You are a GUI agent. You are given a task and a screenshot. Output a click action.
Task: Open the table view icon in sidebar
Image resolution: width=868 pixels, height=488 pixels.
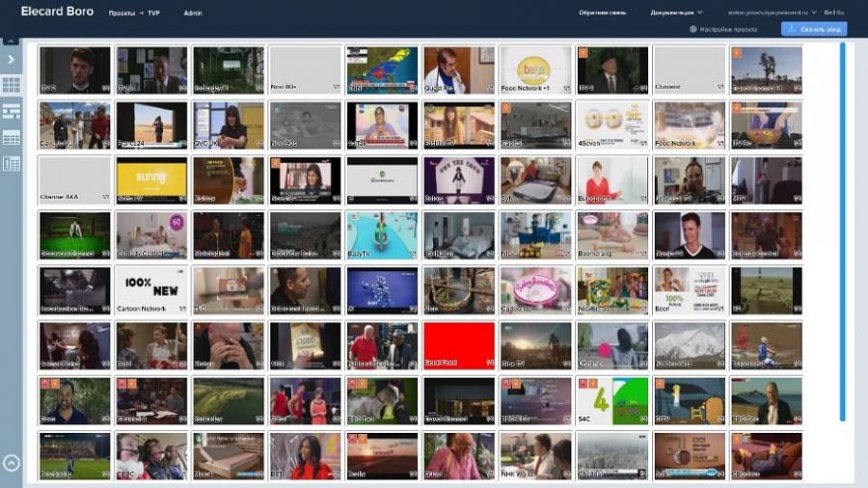(12, 138)
